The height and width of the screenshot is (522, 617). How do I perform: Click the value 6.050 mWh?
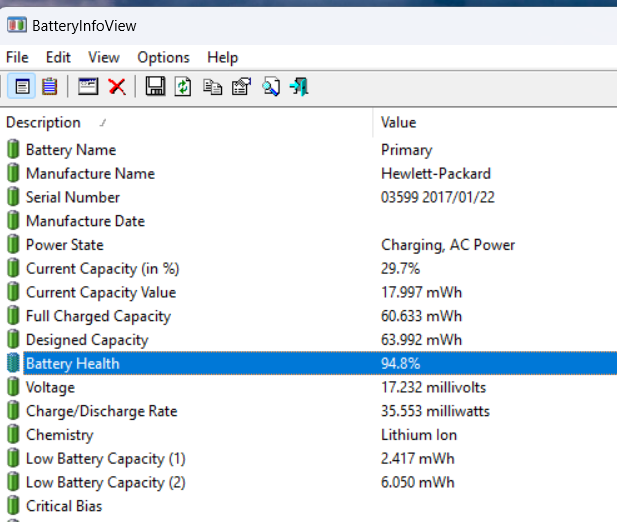coord(417,482)
